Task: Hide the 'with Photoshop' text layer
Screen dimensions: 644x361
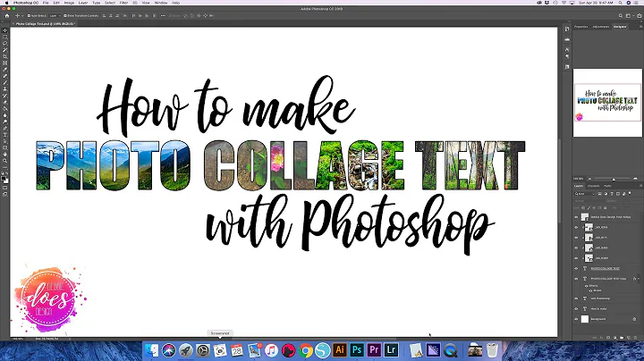Action: pos(576,298)
